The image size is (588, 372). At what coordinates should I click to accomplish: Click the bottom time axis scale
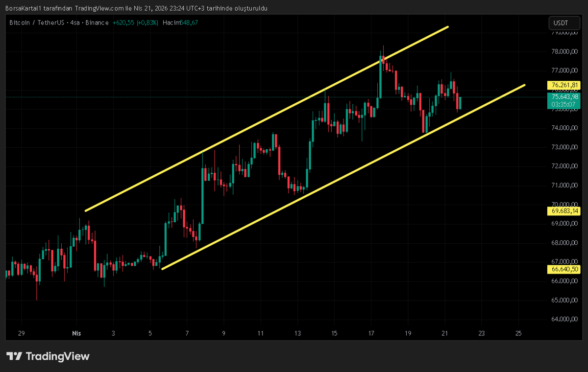[x=294, y=333]
